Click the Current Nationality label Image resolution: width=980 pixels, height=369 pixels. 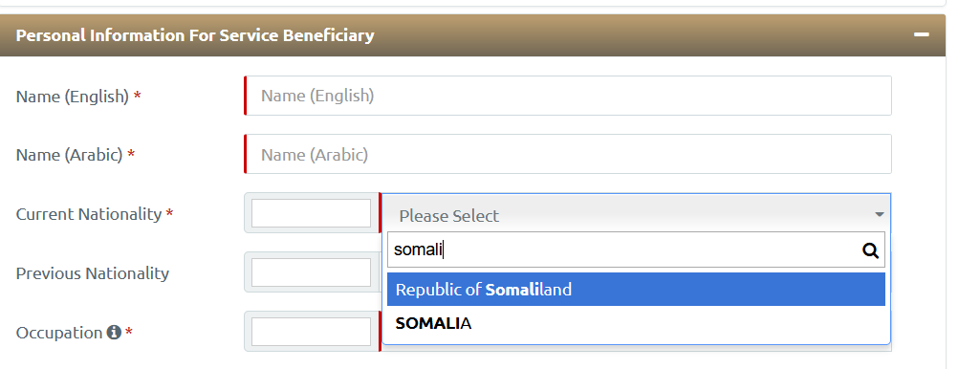pyautogui.click(x=89, y=214)
